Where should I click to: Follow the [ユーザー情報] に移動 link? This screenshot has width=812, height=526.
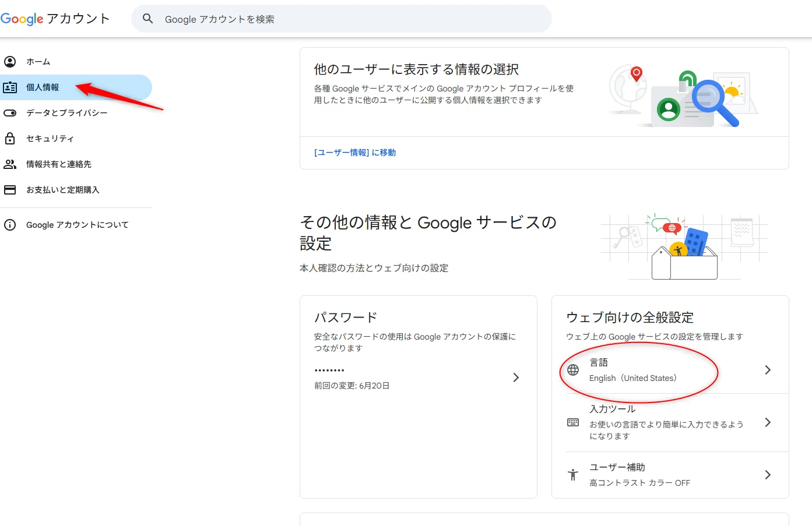tap(355, 153)
